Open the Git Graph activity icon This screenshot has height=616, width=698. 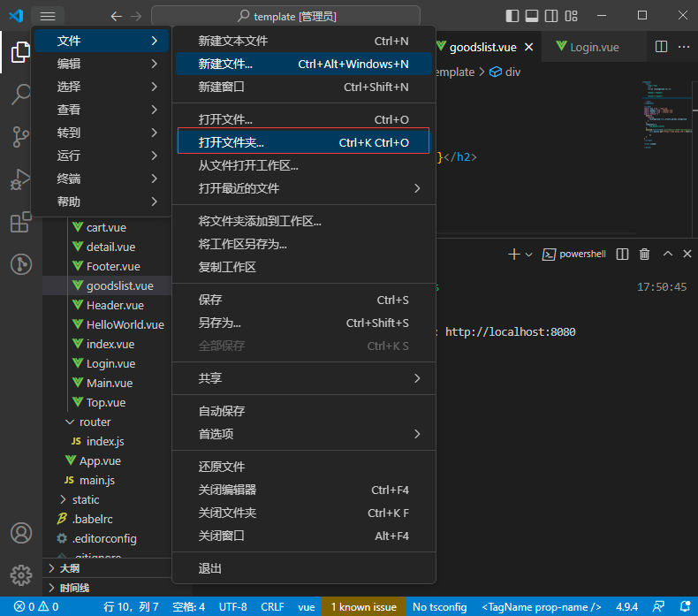pyautogui.click(x=20, y=264)
